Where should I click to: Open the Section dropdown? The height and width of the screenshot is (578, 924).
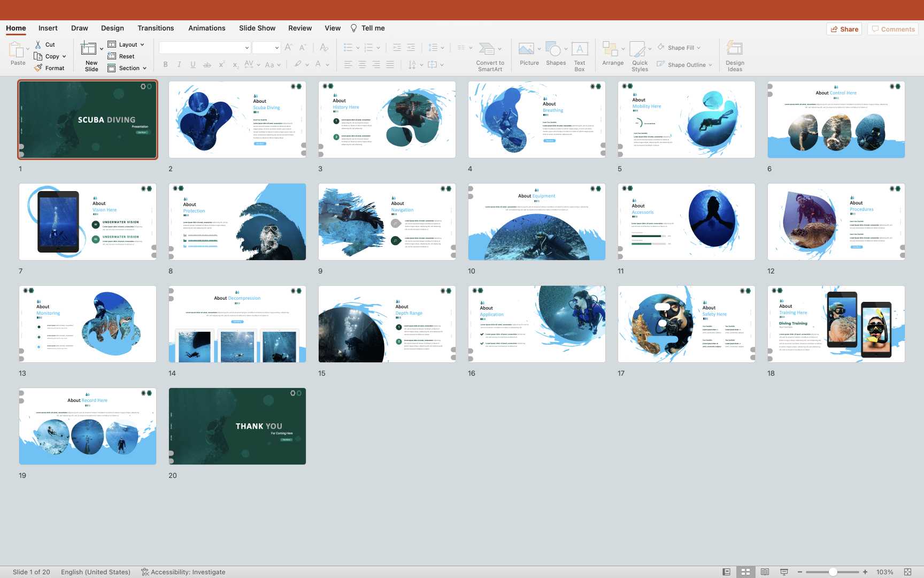pos(127,68)
